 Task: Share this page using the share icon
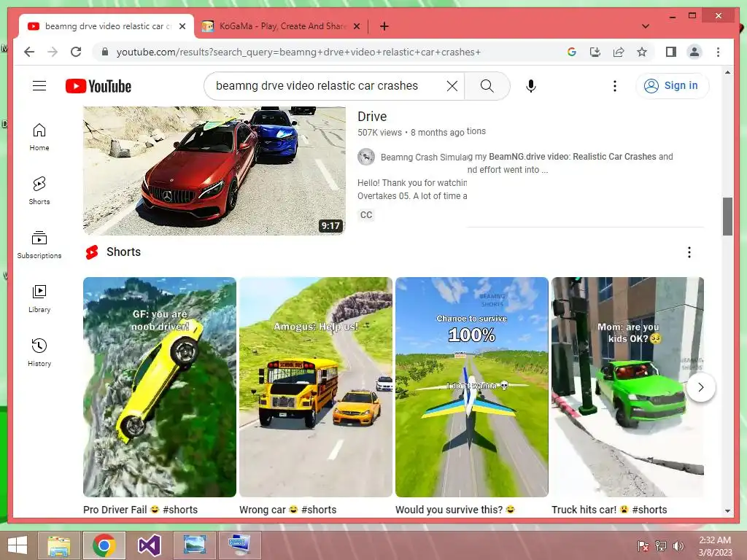click(x=619, y=52)
